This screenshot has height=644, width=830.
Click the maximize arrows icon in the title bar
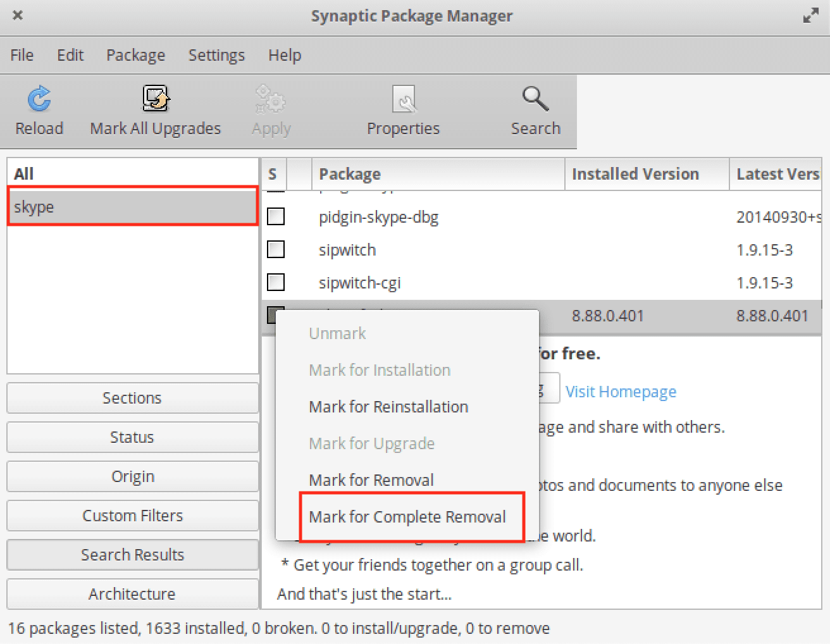click(810, 16)
